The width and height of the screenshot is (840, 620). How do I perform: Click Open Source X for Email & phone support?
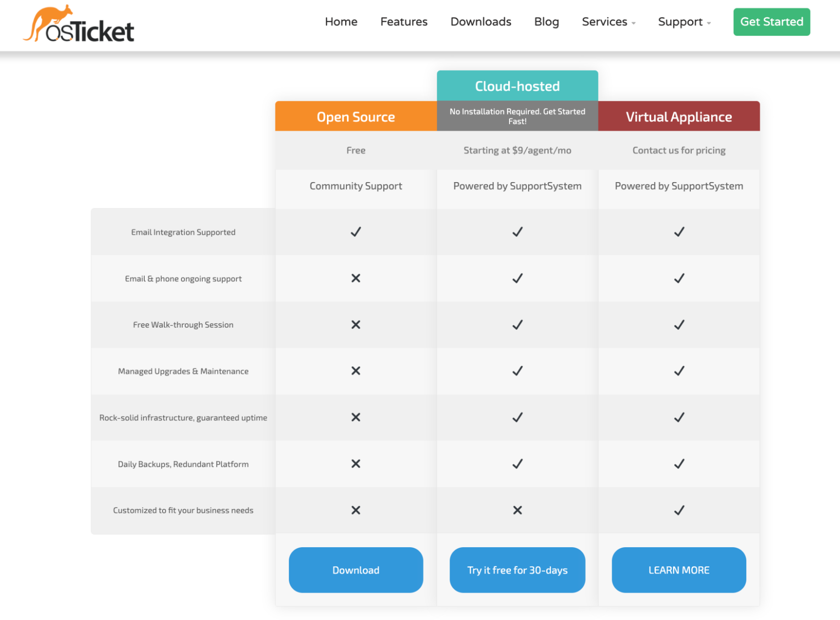(x=356, y=278)
